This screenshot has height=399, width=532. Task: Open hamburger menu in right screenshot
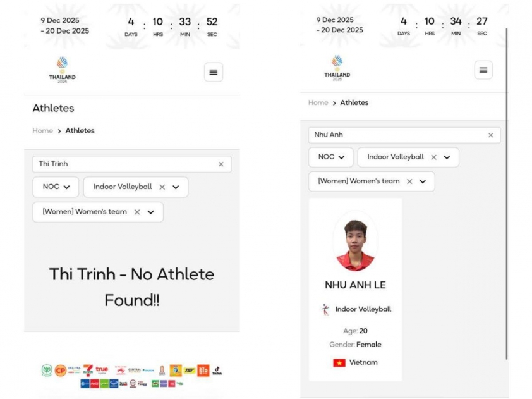click(x=483, y=70)
